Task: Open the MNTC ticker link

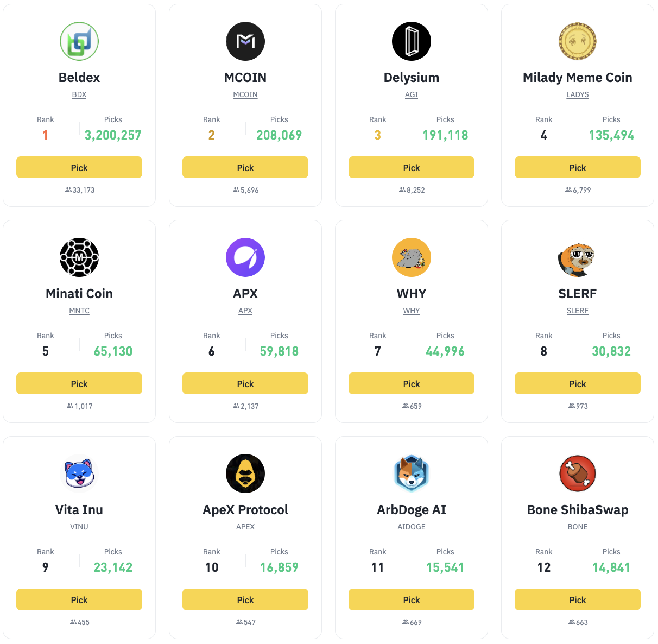Action: pos(79,311)
